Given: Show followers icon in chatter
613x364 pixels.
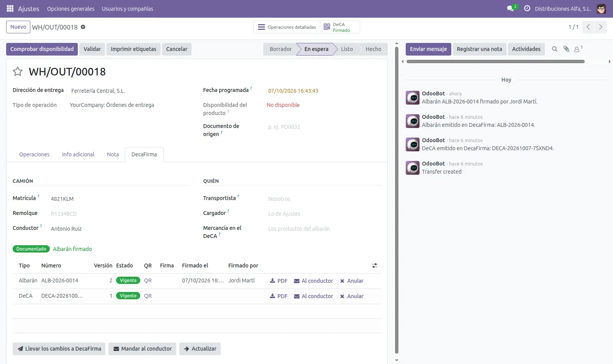Looking at the screenshot, I should [578, 49].
